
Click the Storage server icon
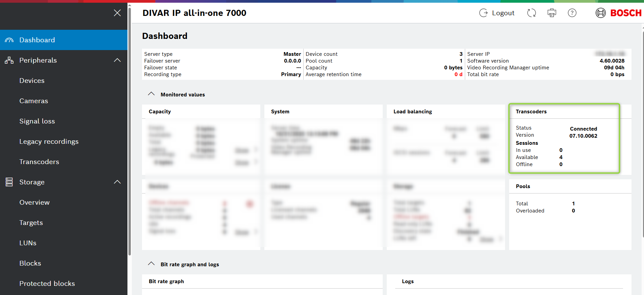coord(9,182)
